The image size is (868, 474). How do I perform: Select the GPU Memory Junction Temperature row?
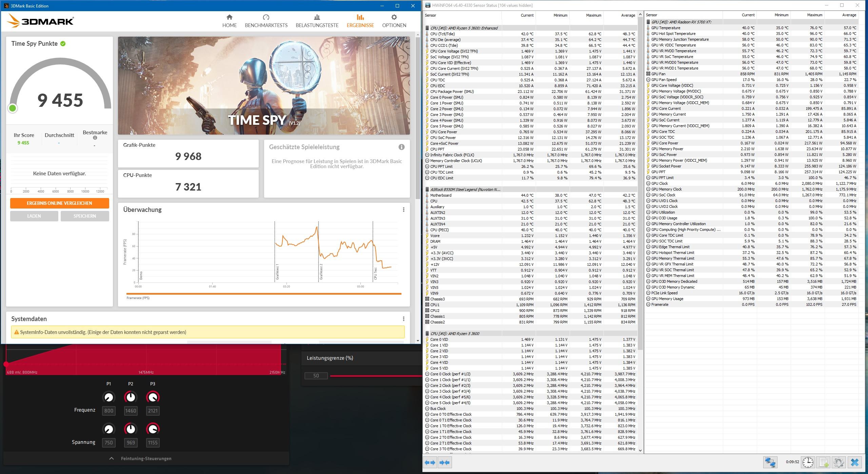[x=752, y=39]
